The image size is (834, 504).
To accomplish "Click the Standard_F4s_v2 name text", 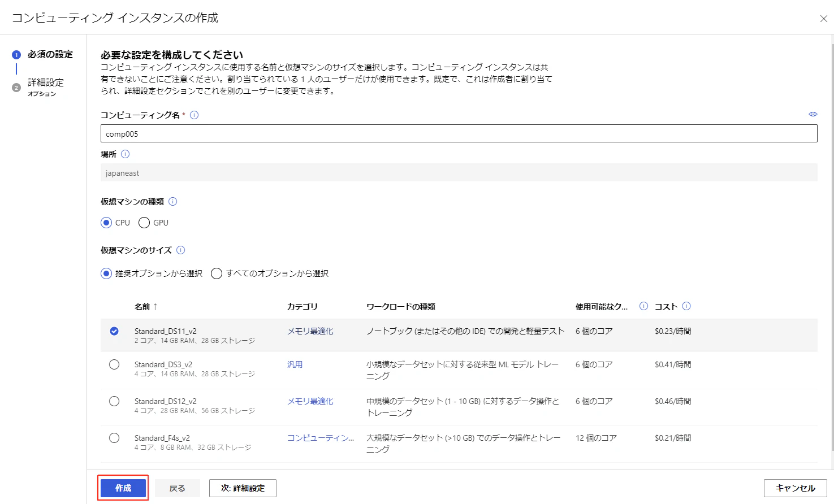I will [x=162, y=438].
